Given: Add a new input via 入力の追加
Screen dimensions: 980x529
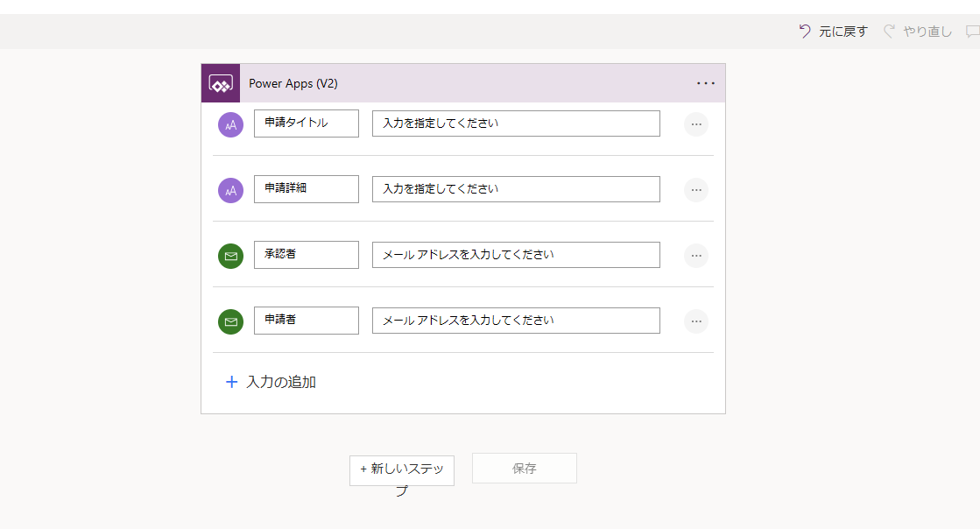Looking at the screenshot, I should tap(271, 382).
